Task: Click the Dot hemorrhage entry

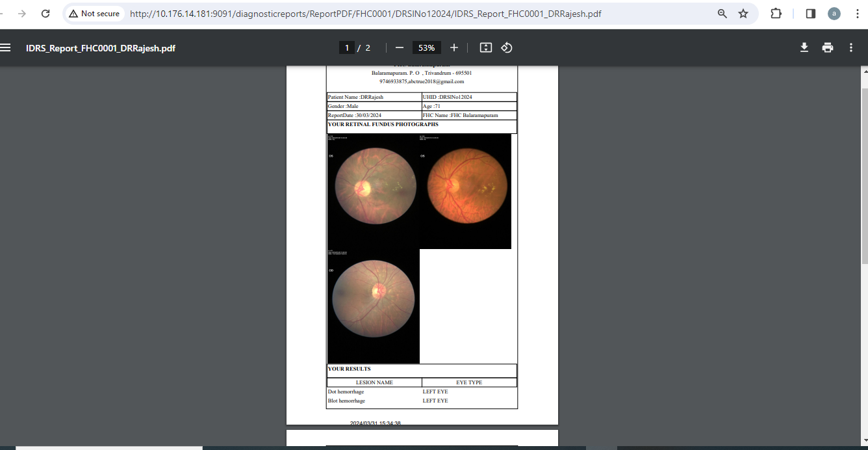Action: pos(346,392)
